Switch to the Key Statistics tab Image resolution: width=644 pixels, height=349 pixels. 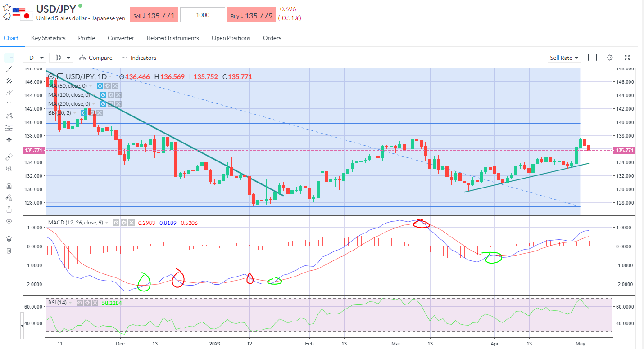click(x=48, y=38)
